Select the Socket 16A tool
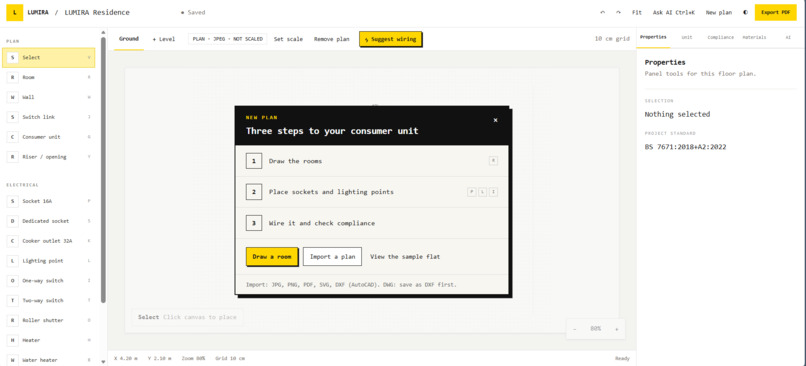806x366 pixels. coord(49,201)
